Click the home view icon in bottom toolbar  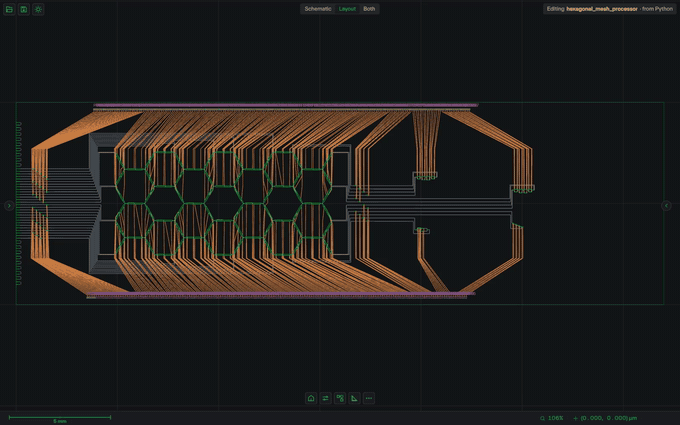[311, 398]
